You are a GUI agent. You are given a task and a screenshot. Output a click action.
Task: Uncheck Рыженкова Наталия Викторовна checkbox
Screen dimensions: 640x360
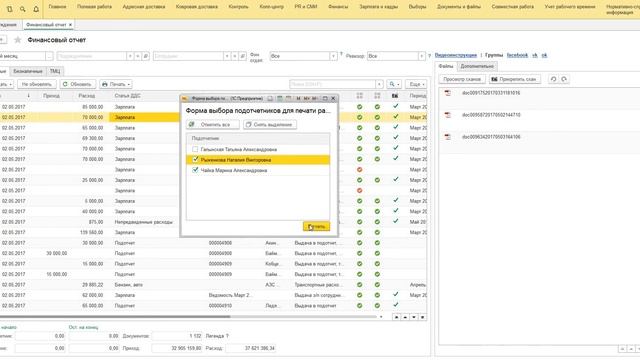coord(195,160)
